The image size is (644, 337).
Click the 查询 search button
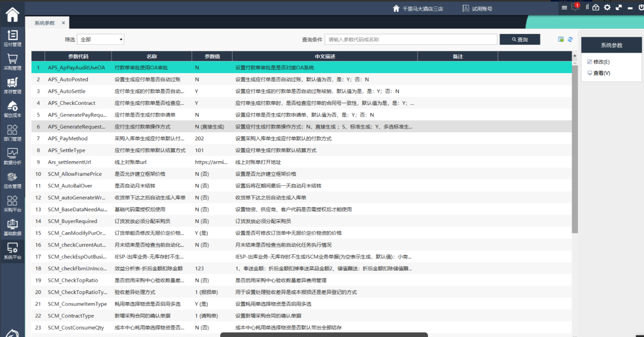point(520,39)
